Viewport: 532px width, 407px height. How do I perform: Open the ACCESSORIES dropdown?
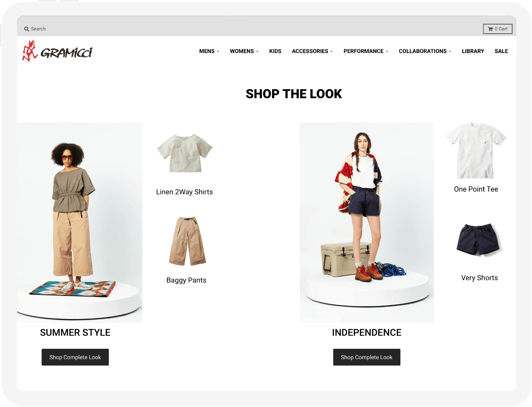[x=312, y=51]
